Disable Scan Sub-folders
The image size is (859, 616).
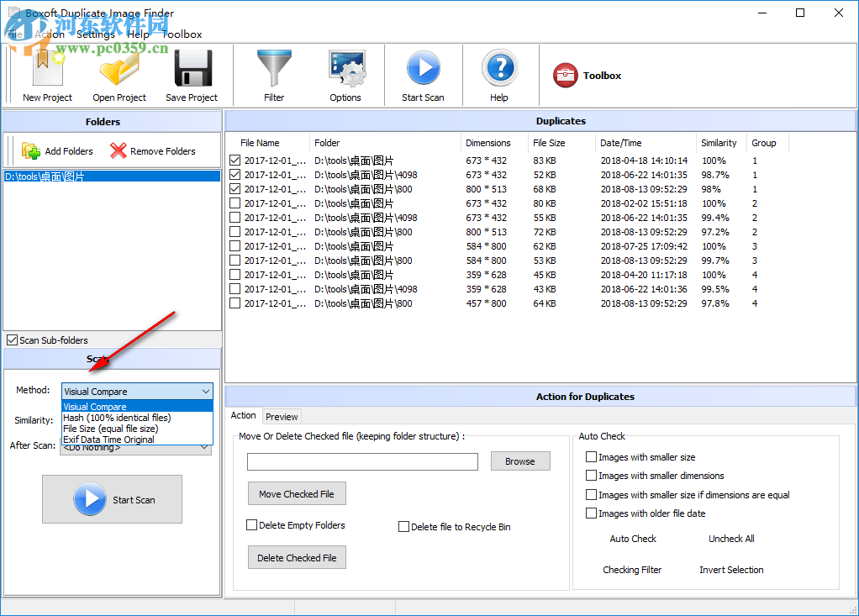(13, 340)
